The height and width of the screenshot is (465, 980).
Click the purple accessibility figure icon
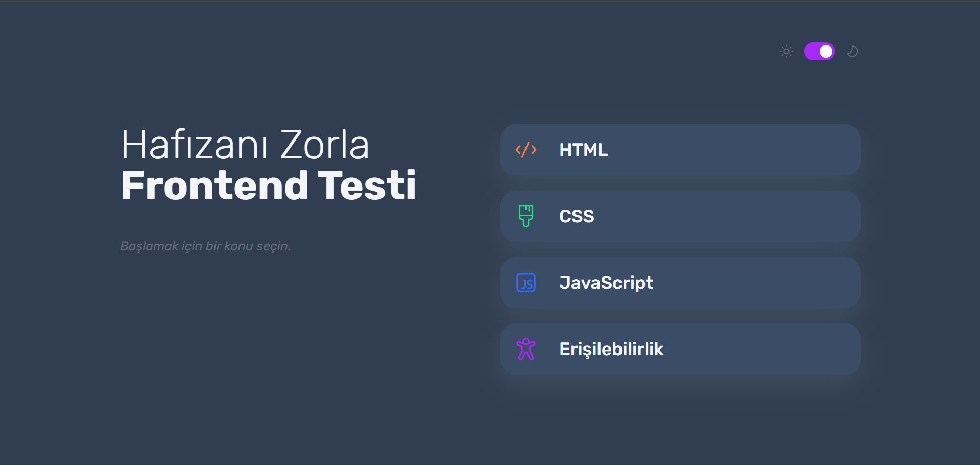525,349
